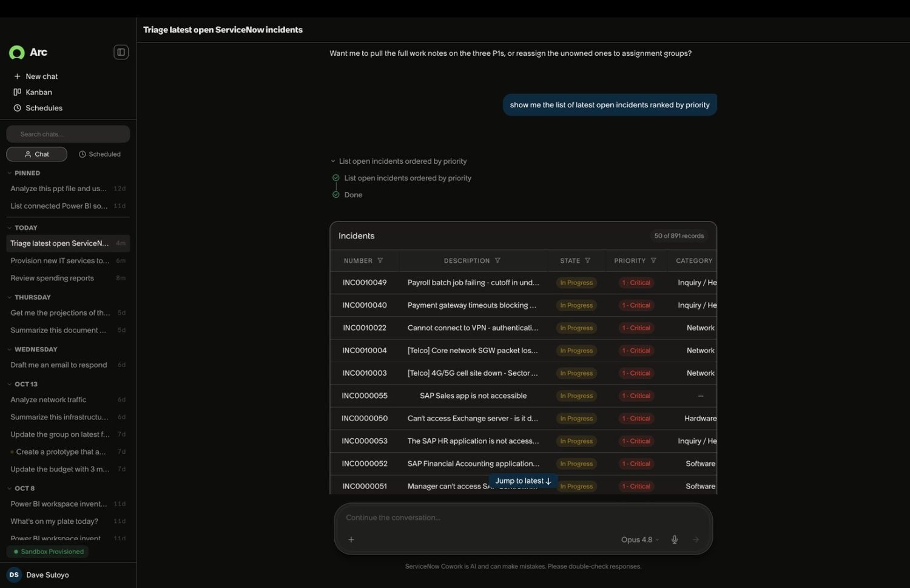This screenshot has width=910, height=588.
Task: Filter the STATE column
Action: (587, 261)
